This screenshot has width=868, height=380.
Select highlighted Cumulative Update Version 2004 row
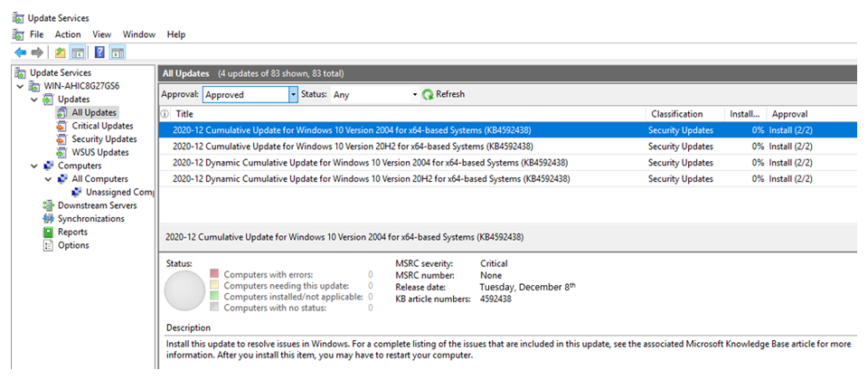[x=508, y=130]
